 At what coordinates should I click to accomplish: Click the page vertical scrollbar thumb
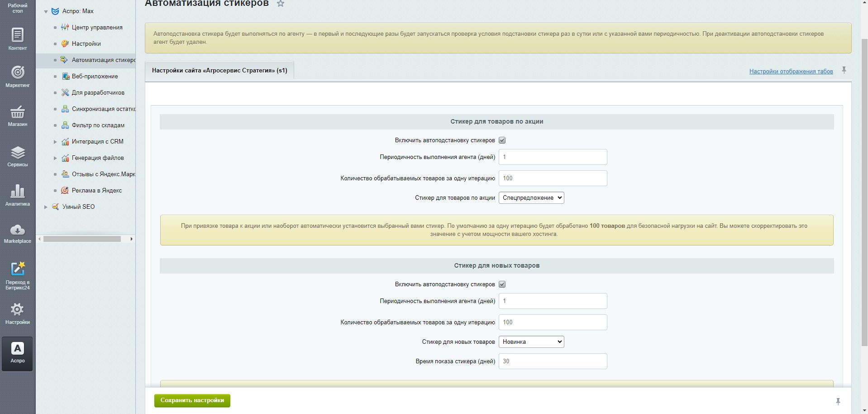[864, 193]
